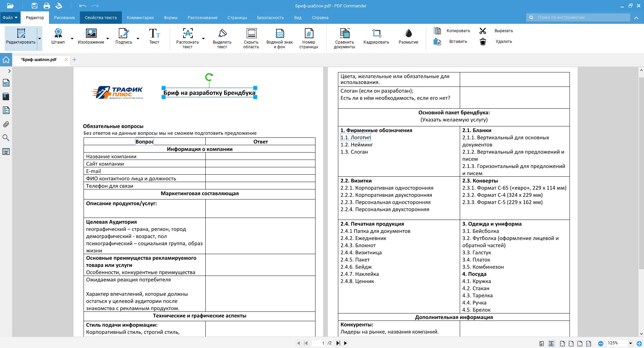Click the Удалить button
The height and width of the screenshot is (348, 644).
tap(496, 42)
